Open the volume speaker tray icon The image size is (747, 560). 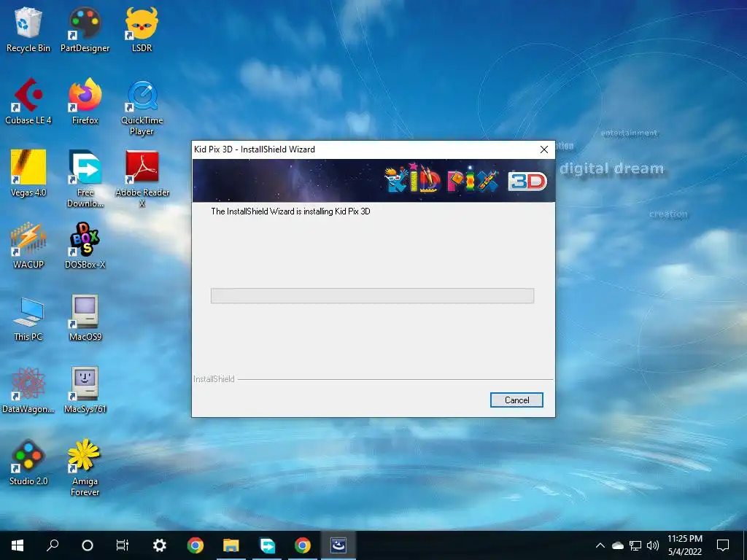[653, 545]
